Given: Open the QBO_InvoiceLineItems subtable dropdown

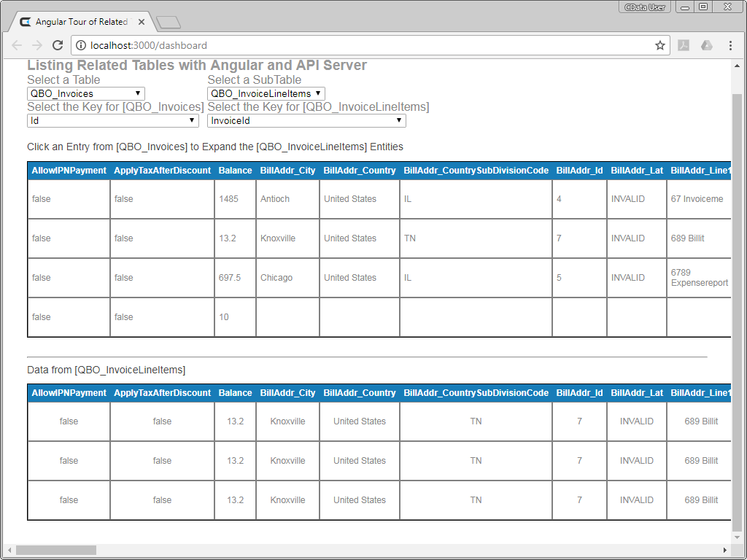Looking at the screenshot, I should (266, 93).
